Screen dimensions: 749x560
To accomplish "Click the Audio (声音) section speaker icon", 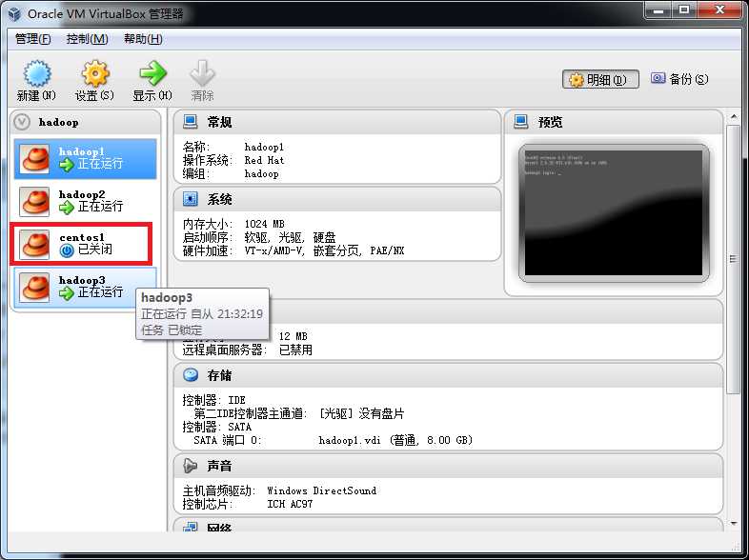I will 190,466.
